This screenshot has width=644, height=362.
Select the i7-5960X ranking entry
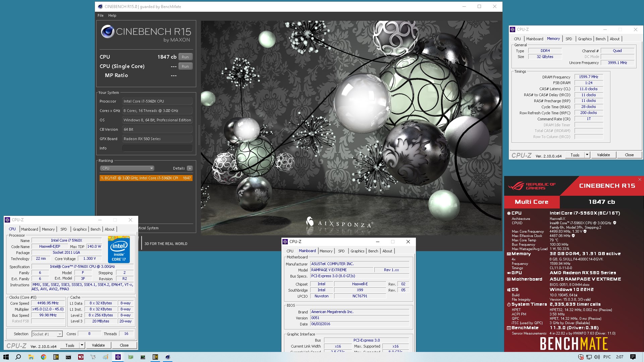146,178
